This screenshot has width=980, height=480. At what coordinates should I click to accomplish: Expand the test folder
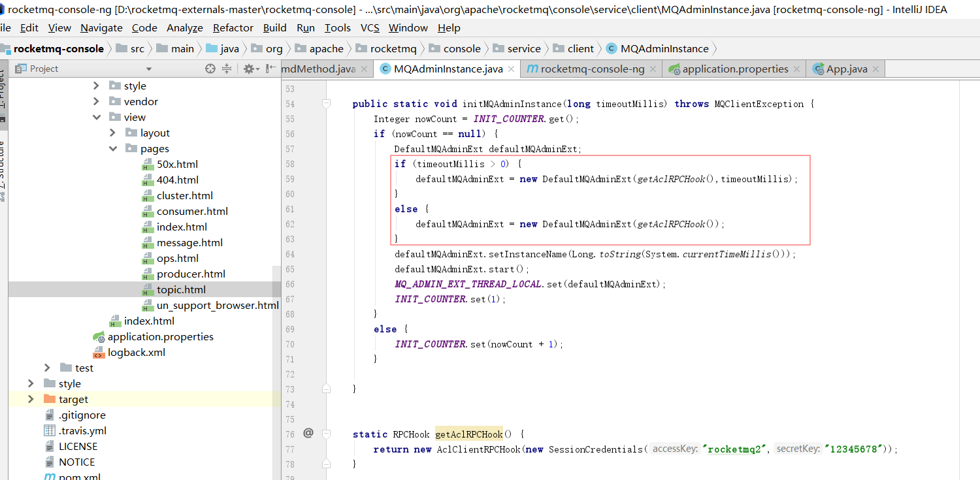pyautogui.click(x=47, y=368)
